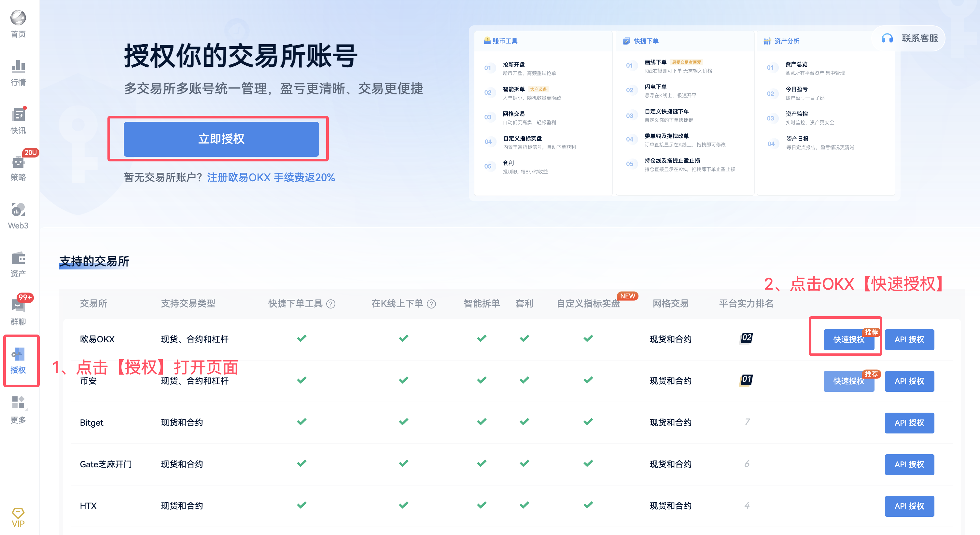Click API 授权 for 欧易OKX
This screenshot has height=535, width=980.
pos(909,339)
